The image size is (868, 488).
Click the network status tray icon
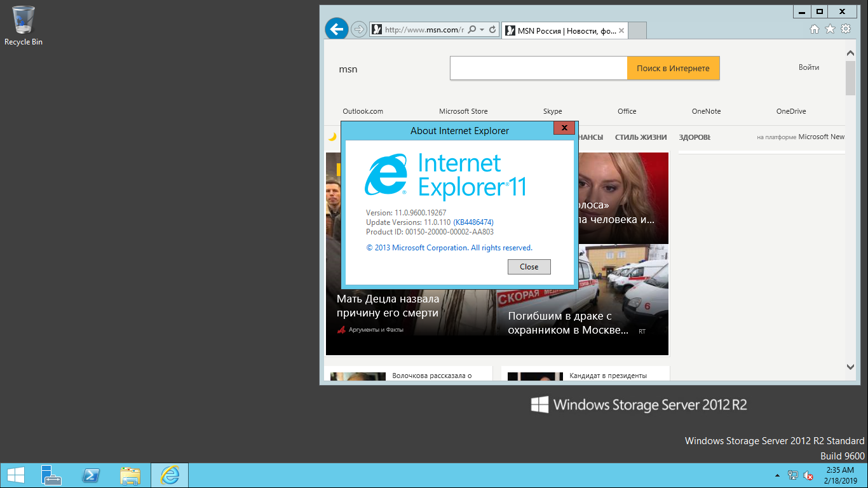pyautogui.click(x=793, y=475)
